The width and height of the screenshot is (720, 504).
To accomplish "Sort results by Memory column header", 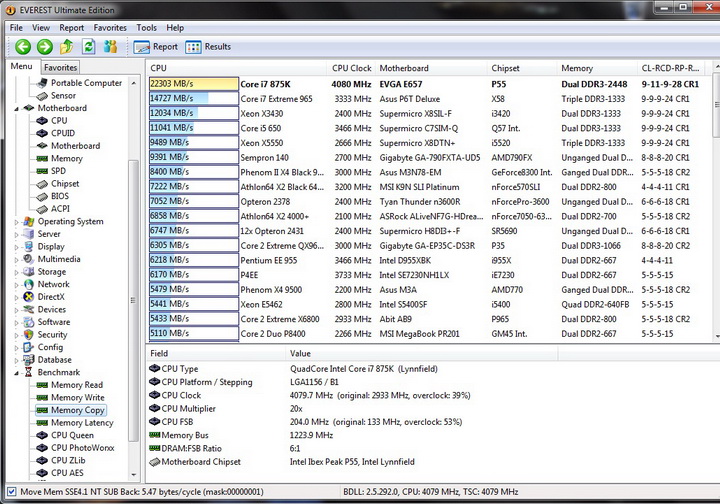I will click(x=597, y=68).
